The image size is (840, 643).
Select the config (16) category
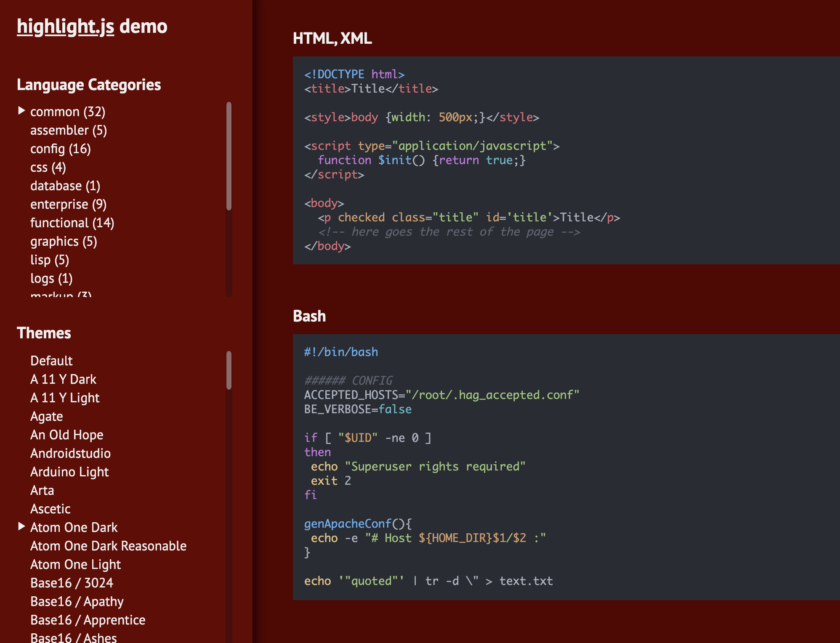point(61,149)
